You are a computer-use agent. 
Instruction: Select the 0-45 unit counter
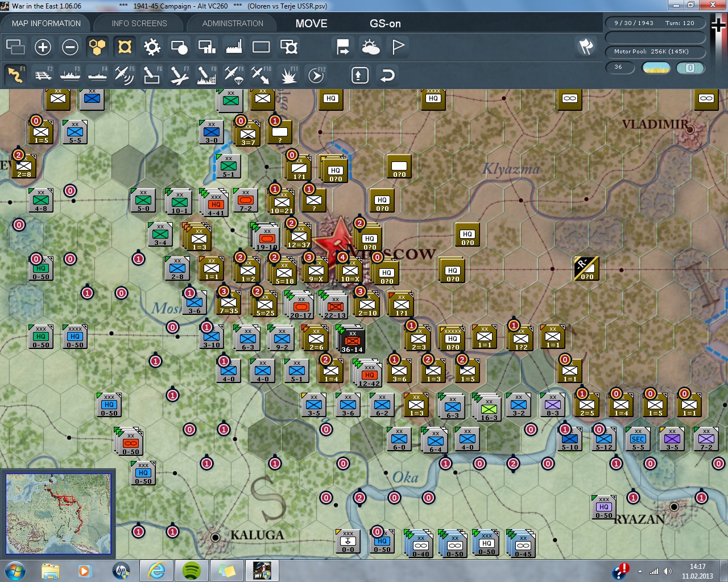click(x=523, y=544)
